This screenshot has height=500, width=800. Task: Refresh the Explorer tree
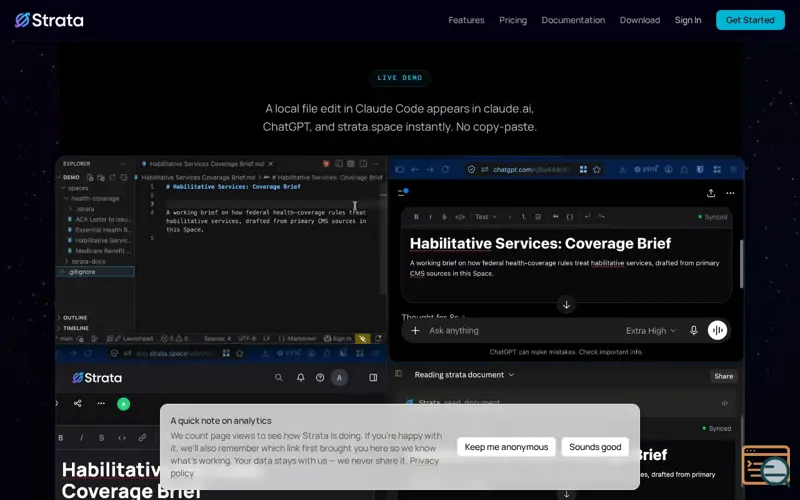[x=112, y=178]
